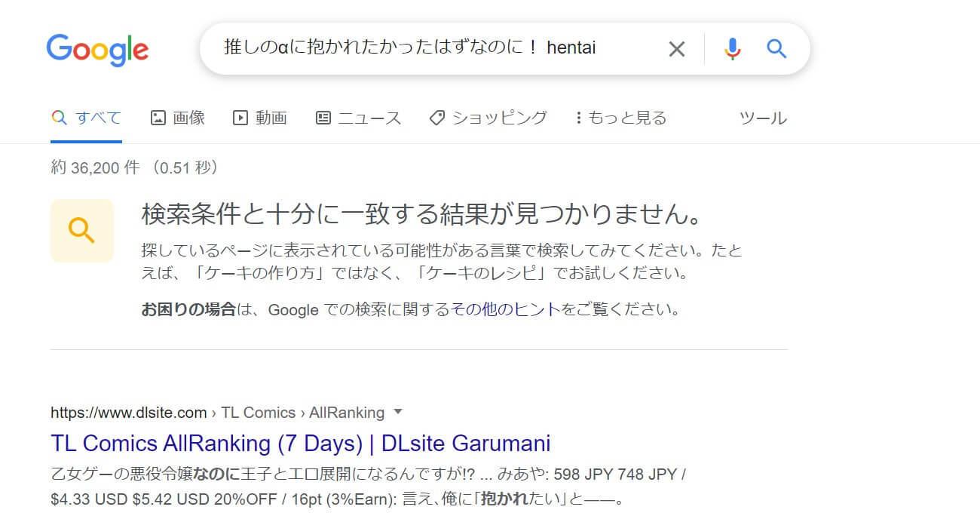Switch to the 動画 videos tab
Screen dimensions: 980x519
[260, 118]
